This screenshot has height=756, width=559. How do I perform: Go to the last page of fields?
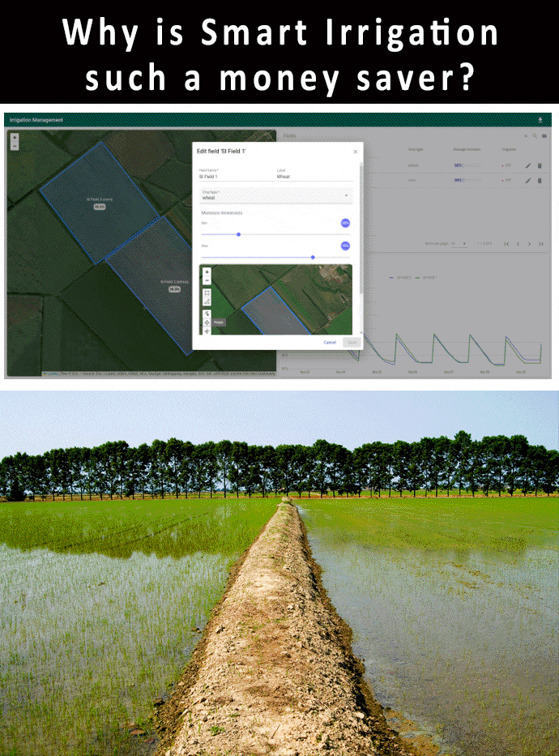pos(540,243)
